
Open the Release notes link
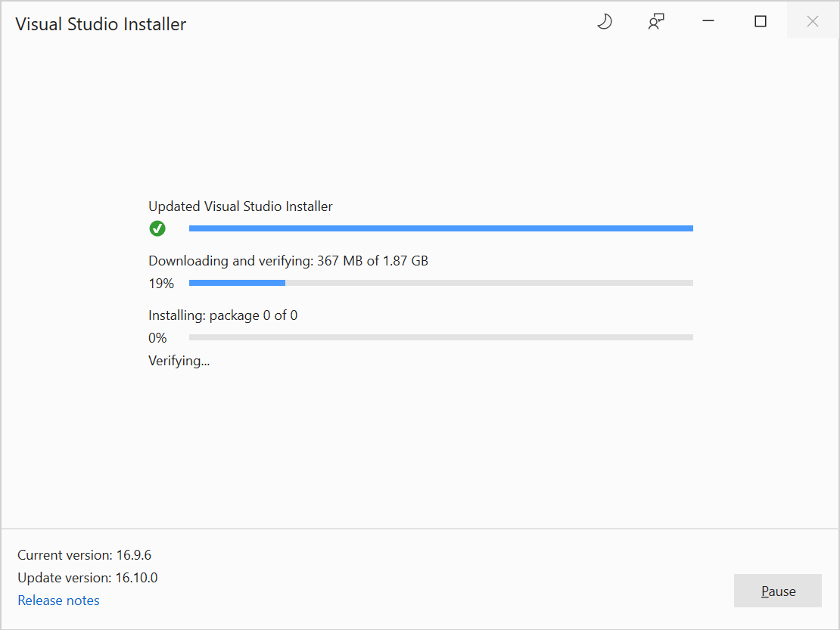point(58,601)
